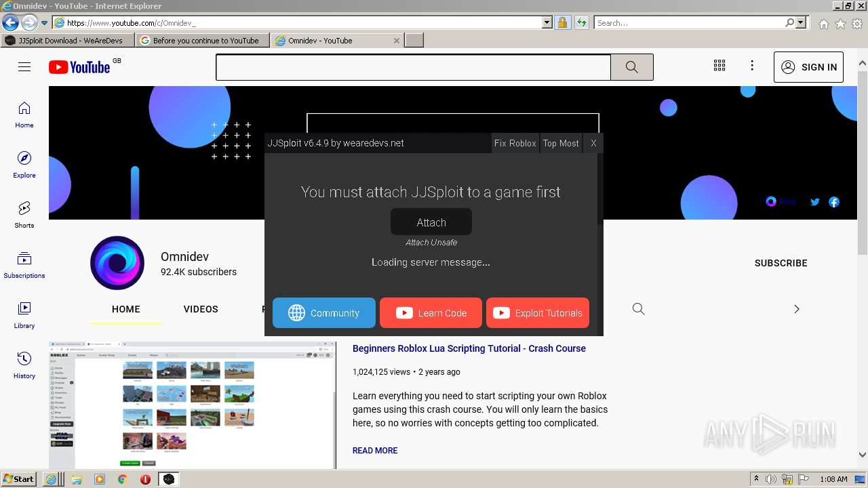Subscribe to the Omnidev channel
The image size is (868, 488).
click(x=781, y=263)
